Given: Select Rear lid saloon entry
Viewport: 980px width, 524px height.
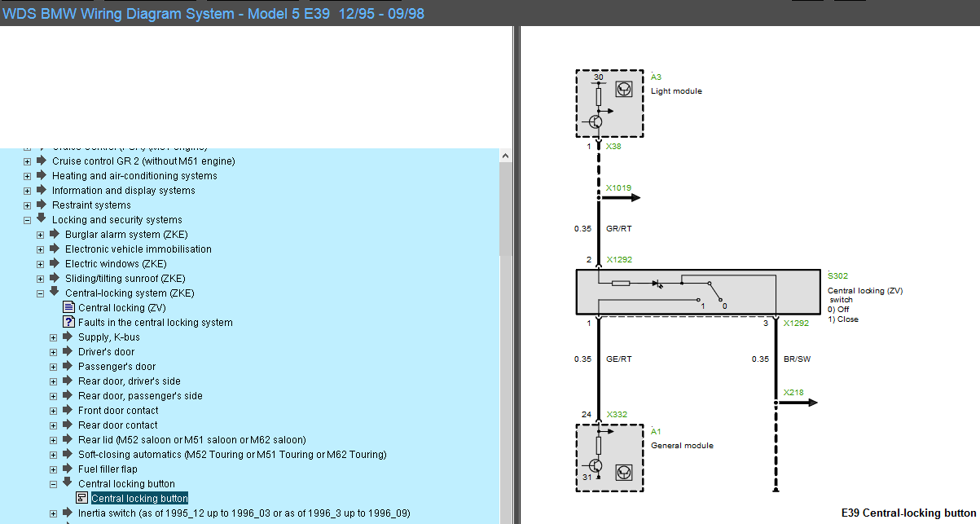Looking at the screenshot, I should 192,440.
